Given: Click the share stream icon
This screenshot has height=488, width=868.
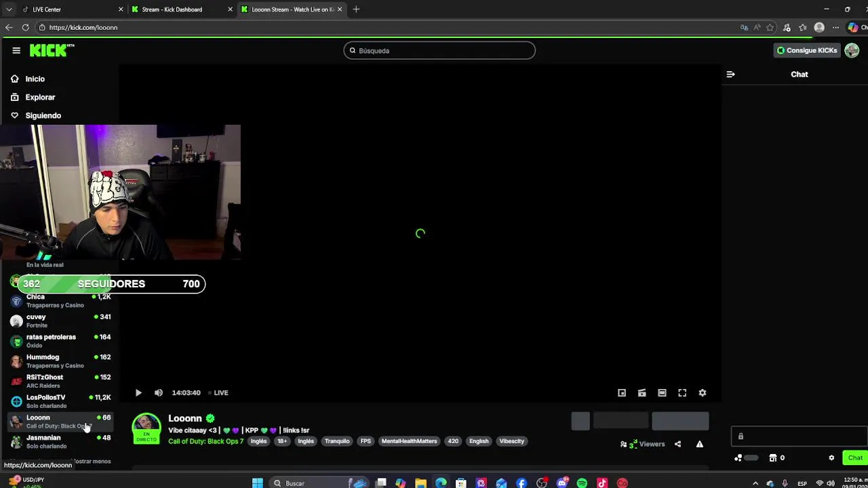Looking at the screenshot, I should tap(677, 445).
